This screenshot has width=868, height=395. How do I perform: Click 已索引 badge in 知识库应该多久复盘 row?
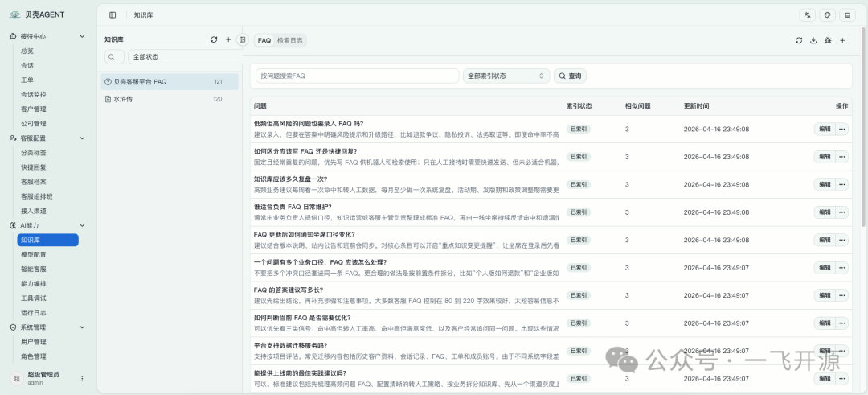click(x=579, y=184)
